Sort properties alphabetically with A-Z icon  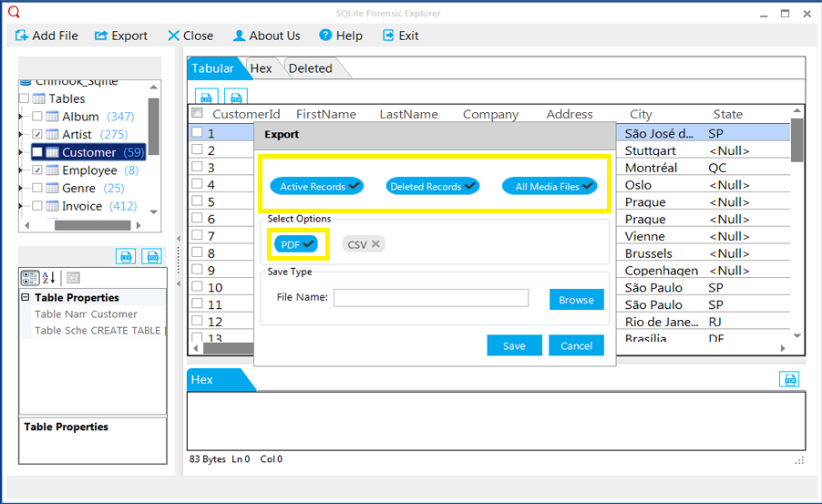click(x=48, y=277)
